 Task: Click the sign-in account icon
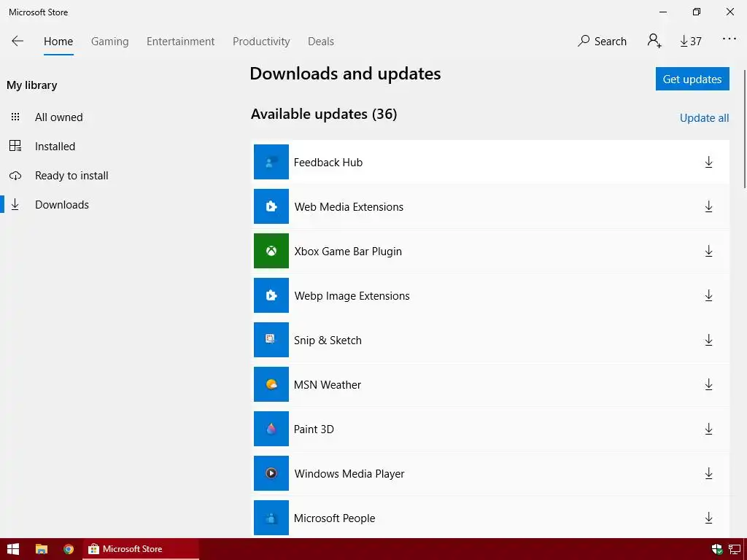(654, 41)
